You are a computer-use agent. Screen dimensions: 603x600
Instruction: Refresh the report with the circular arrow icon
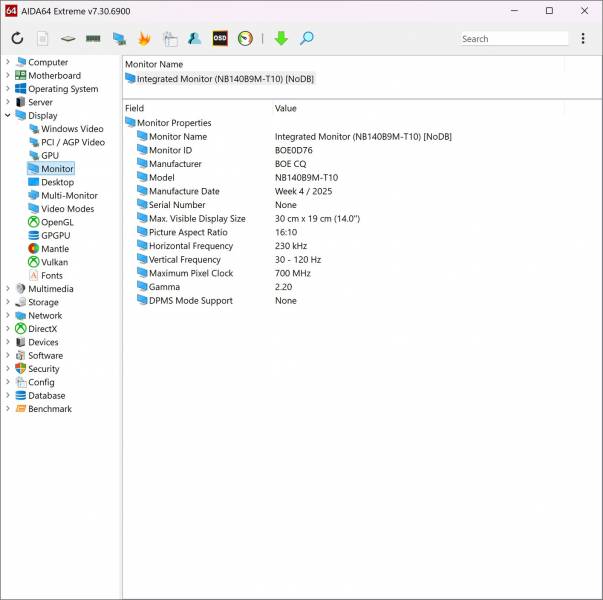17,38
